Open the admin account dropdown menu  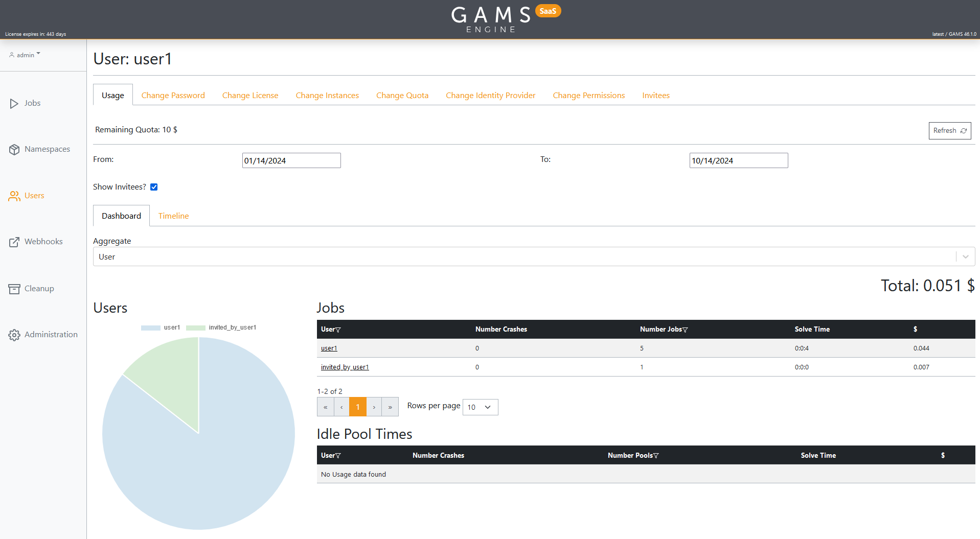point(25,55)
